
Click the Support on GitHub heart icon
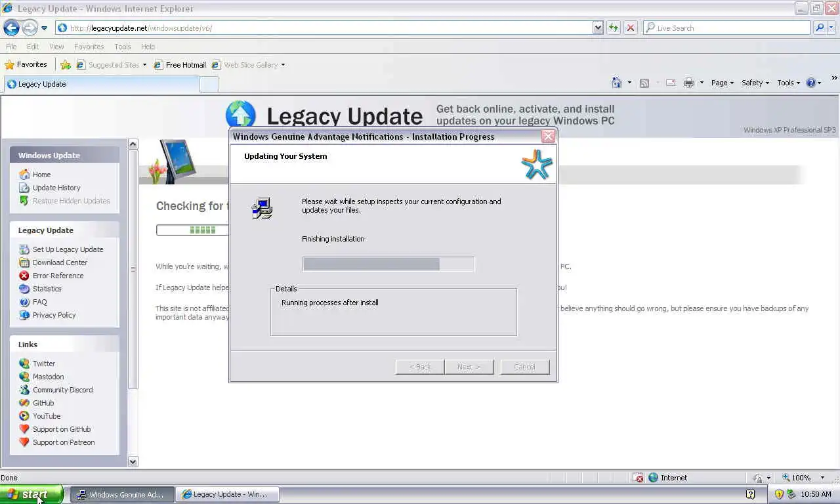24,429
